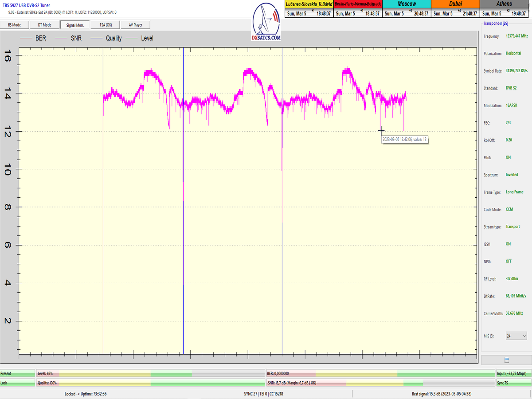Click the list icon button below MIS
The width and height of the screenshot is (532, 399).
point(507,360)
